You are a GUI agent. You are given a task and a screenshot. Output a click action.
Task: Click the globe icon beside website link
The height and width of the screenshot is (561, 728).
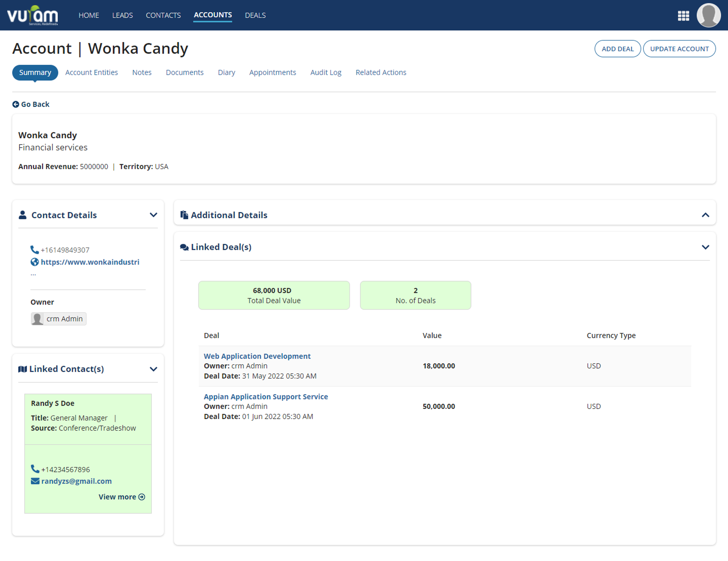(x=35, y=262)
